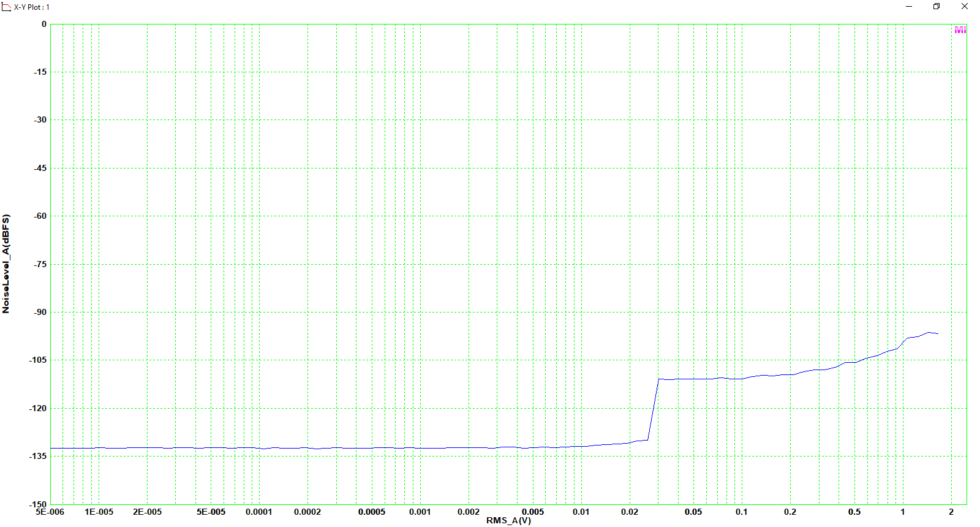980x527 pixels.
Task: Minimize the X-Y Plot window
Action: point(909,6)
